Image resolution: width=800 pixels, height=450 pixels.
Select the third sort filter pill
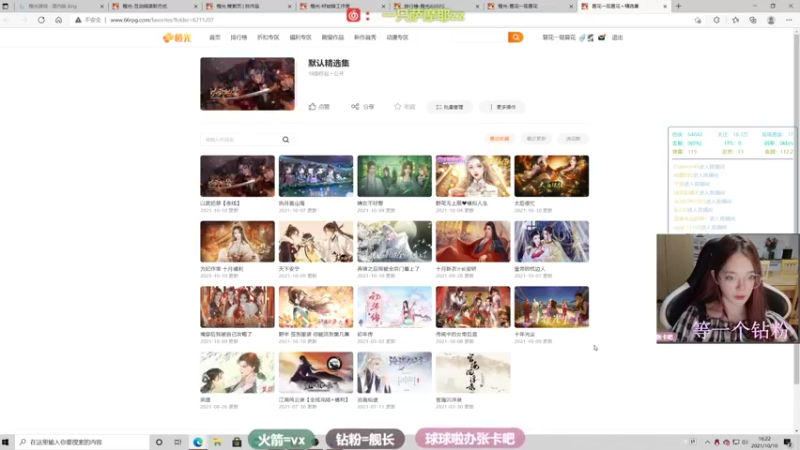[573, 139]
